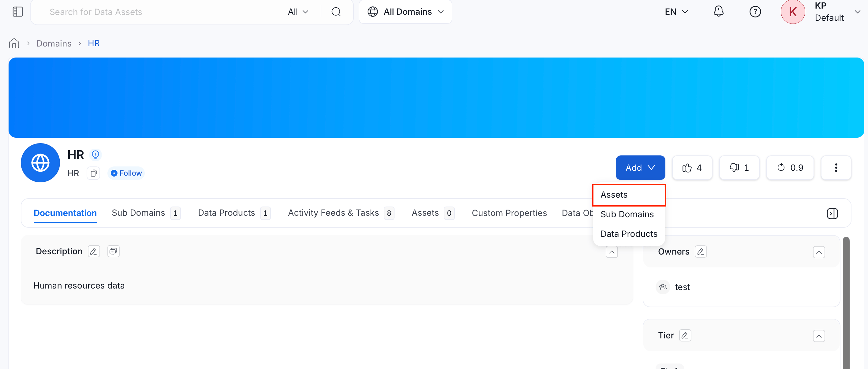Screen dimensions: 868x369
Task: Collapse the Tier section
Action: coord(819,336)
